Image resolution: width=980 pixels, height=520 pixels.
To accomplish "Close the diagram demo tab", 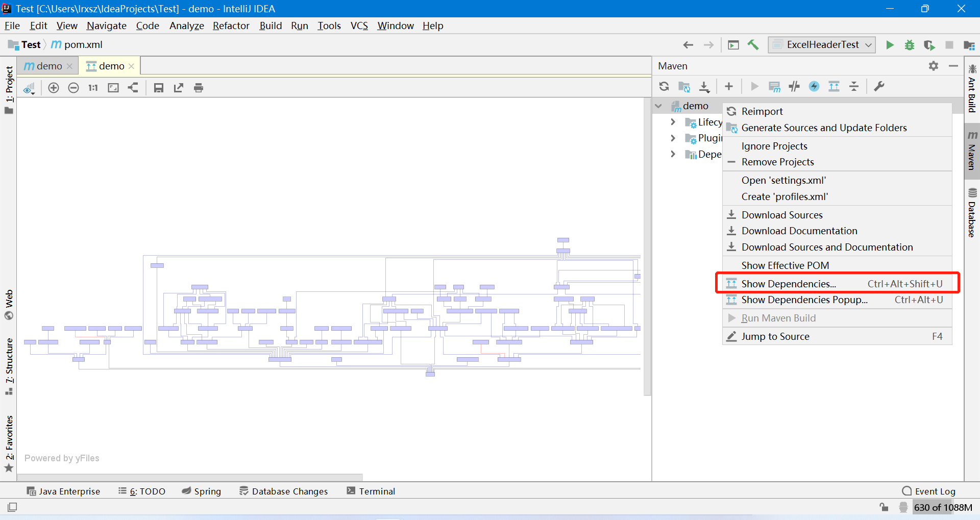I will (131, 66).
